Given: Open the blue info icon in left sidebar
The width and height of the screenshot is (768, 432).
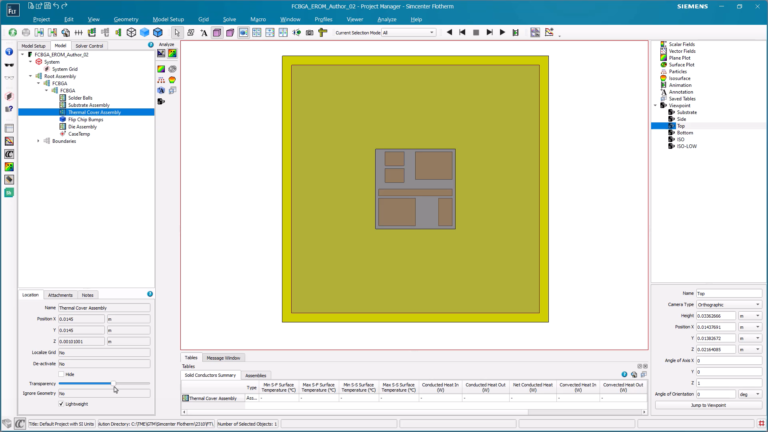Looking at the screenshot, I should 9,51.
